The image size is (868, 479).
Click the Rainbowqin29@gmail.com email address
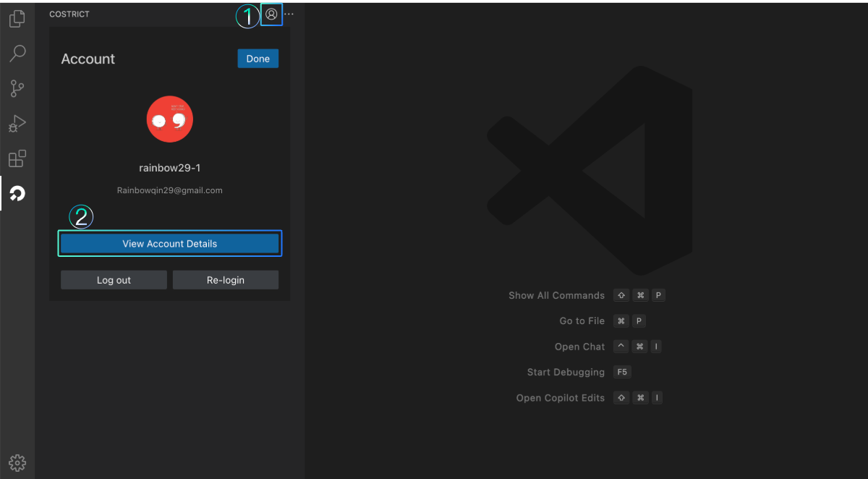click(169, 190)
